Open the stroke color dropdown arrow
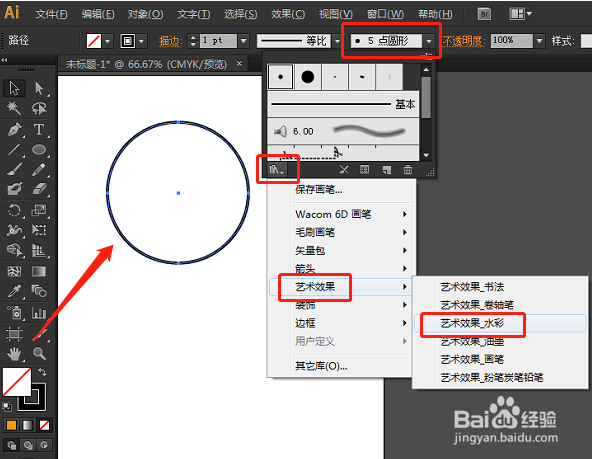This screenshot has height=459, width=592. tap(142, 41)
